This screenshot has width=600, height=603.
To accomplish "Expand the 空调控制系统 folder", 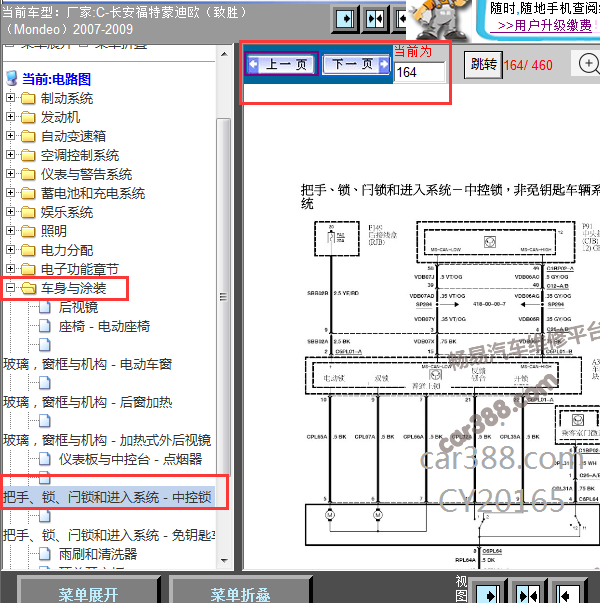I will [x=10, y=155].
